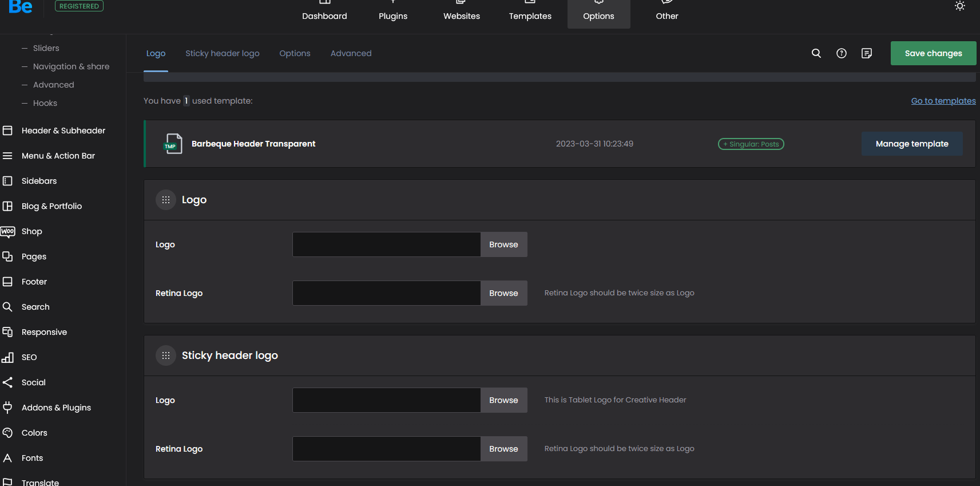
Task: Open the help question mark icon
Action: tap(842, 53)
